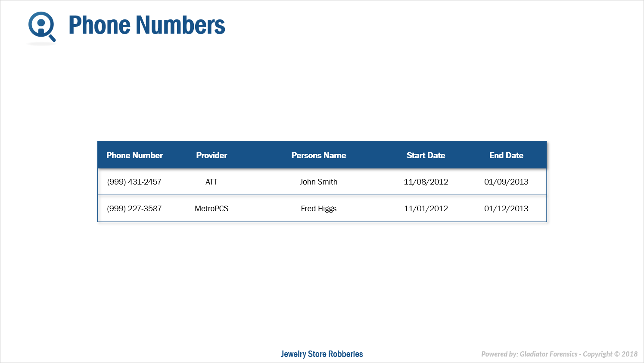Sort by the Start Date header
Screen dimensions: 644x363
(426, 155)
